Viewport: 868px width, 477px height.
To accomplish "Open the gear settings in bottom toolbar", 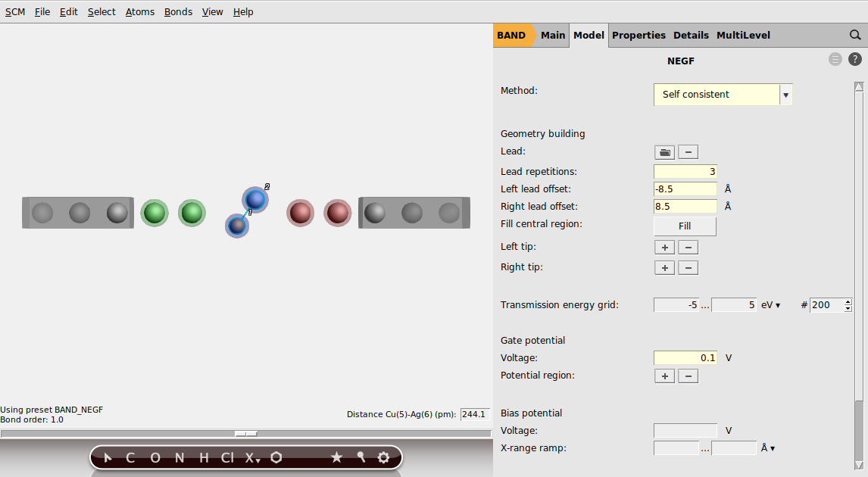I will (x=383, y=457).
